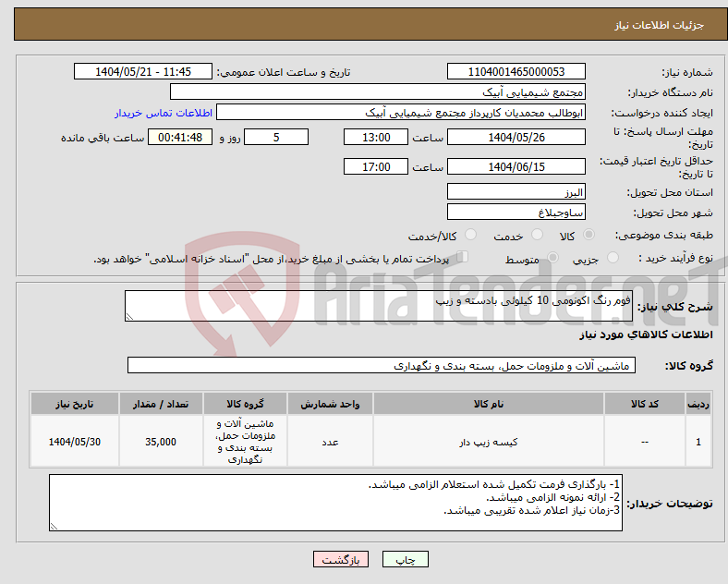Screen dimensions: 728x584
Task: Click the requester field ابوطالب محمدیان
Action: click(x=401, y=113)
